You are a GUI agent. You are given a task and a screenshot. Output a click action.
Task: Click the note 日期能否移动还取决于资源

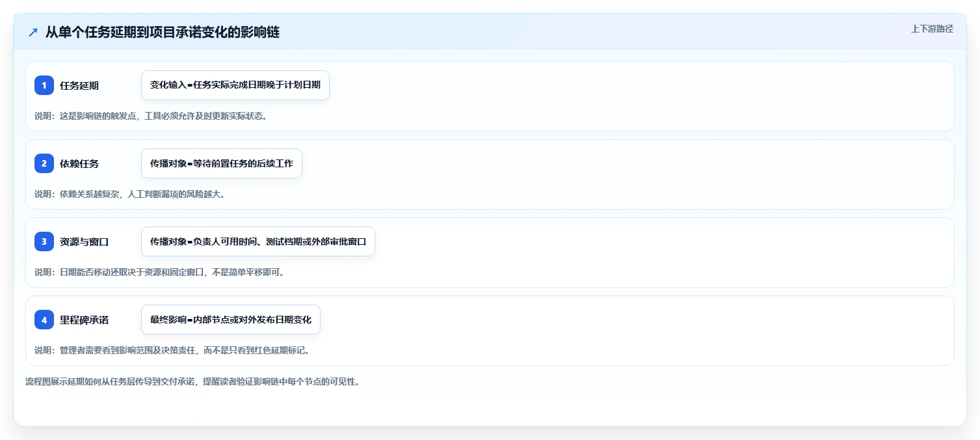point(159,272)
